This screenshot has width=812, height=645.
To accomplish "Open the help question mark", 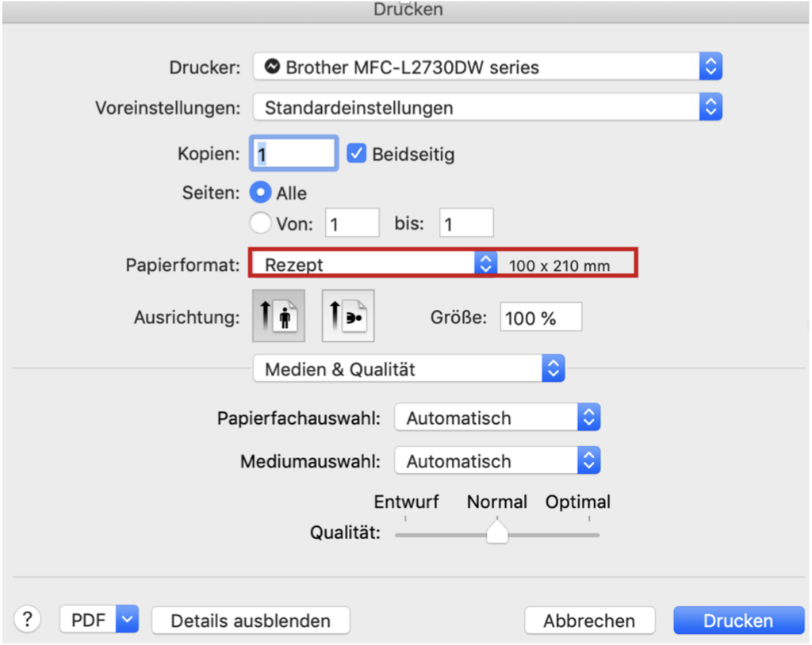I will (x=27, y=620).
